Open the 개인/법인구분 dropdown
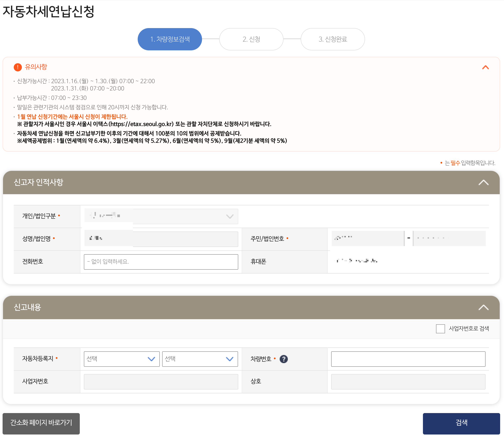 [x=161, y=216]
